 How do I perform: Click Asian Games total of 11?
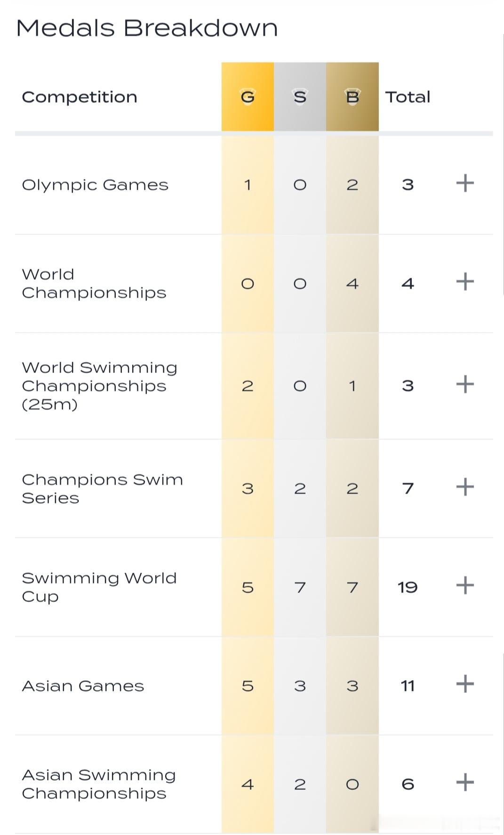coord(408,686)
